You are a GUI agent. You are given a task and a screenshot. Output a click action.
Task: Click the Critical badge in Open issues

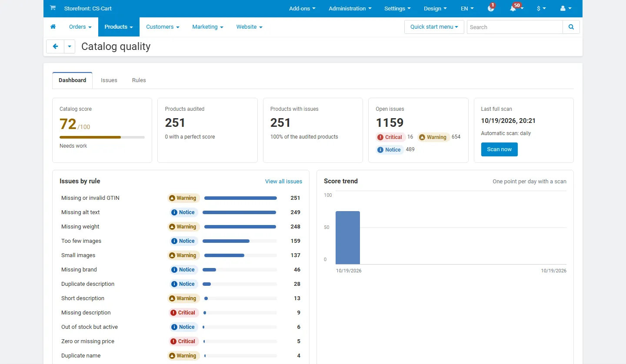pyautogui.click(x=390, y=137)
